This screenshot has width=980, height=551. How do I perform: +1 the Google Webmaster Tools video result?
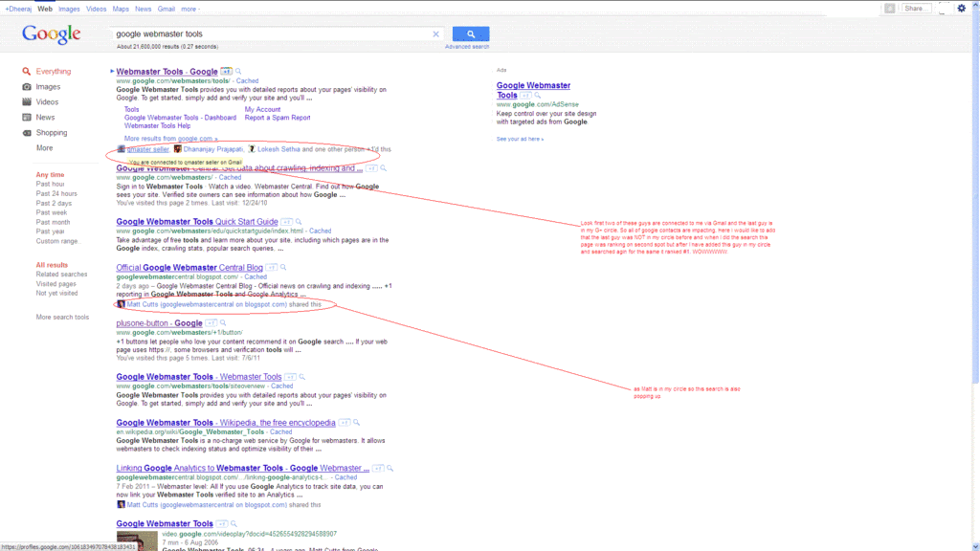click(x=222, y=524)
